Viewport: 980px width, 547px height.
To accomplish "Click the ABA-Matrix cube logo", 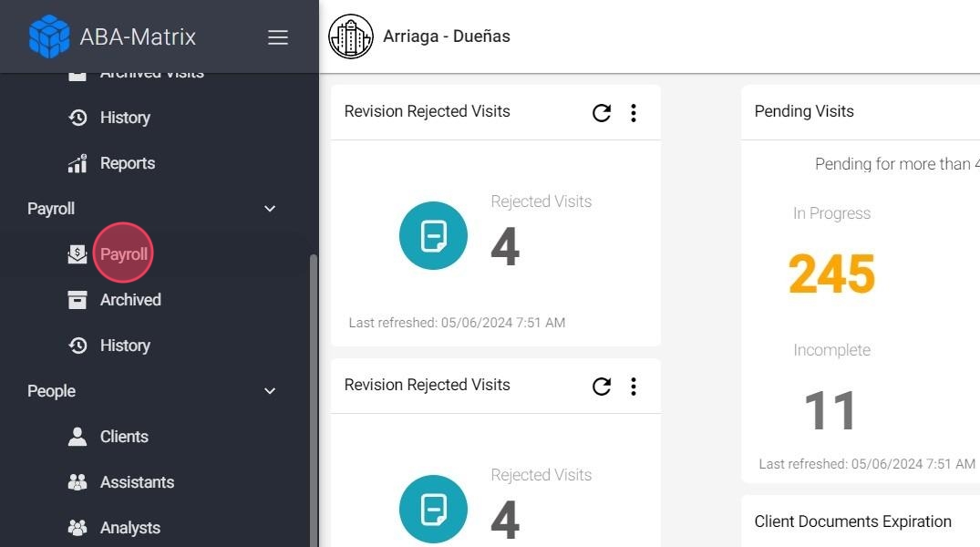I will 49,36.
